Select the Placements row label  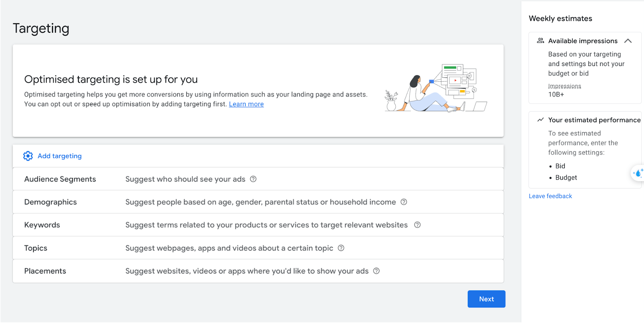click(x=45, y=271)
